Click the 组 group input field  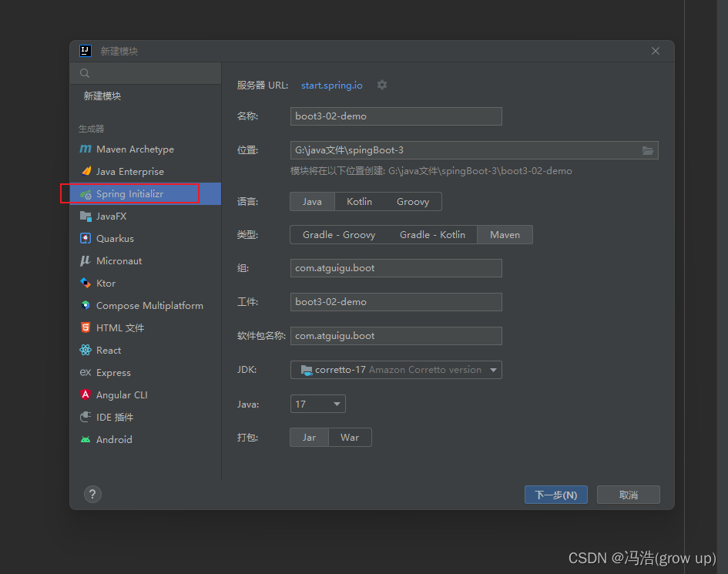[396, 268]
